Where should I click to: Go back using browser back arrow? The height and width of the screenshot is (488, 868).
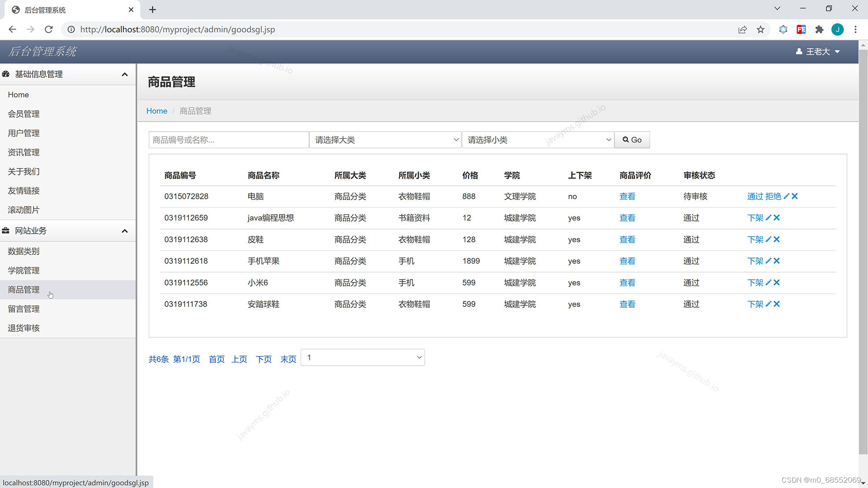tap(12, 29)
